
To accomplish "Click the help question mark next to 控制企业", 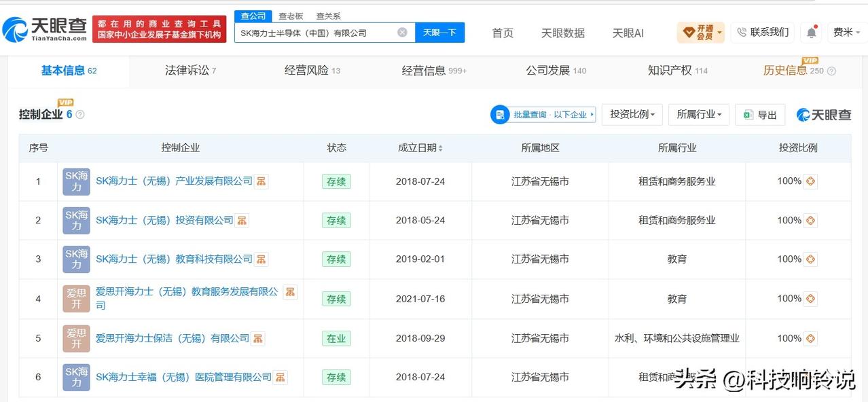I will (x=80, y=115).
